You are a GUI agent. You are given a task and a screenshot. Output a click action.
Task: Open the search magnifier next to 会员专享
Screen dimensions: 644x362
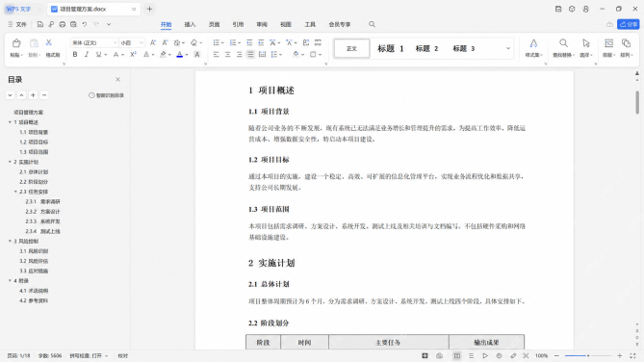point(372,25)
